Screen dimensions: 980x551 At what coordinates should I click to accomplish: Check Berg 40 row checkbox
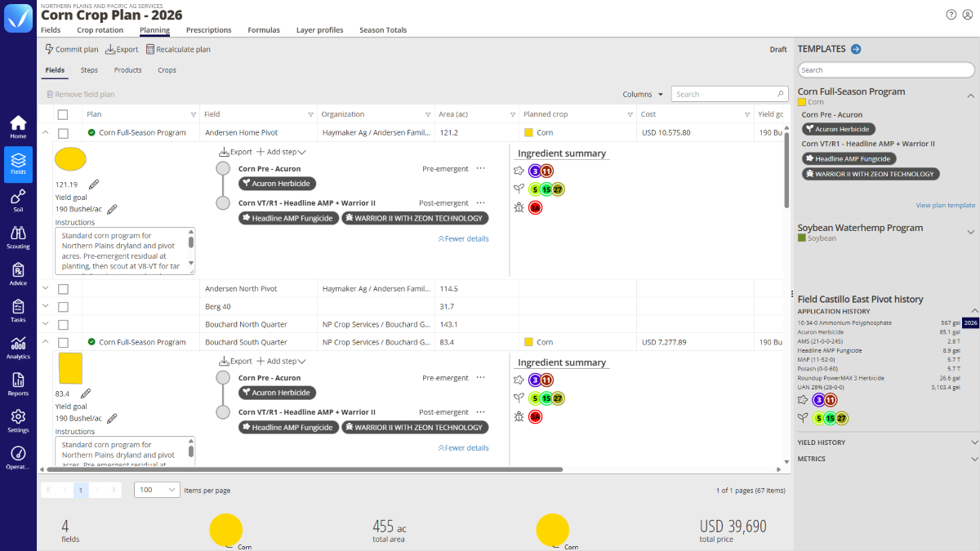click(x=63, y=307)
